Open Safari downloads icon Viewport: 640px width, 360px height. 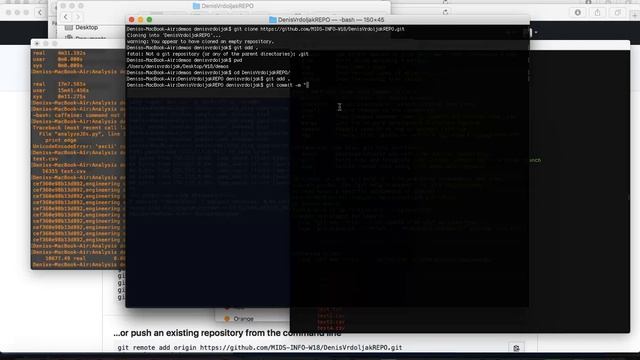click(578, 12)
